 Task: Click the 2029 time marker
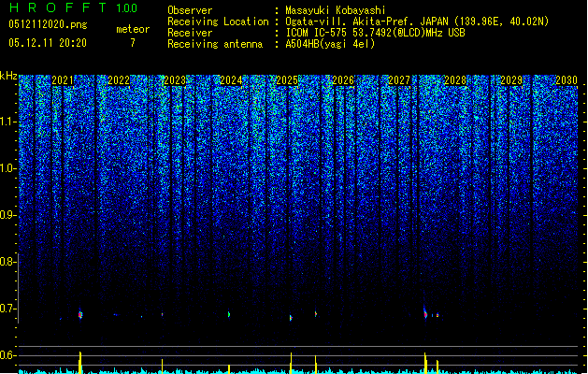coord(511,80)
